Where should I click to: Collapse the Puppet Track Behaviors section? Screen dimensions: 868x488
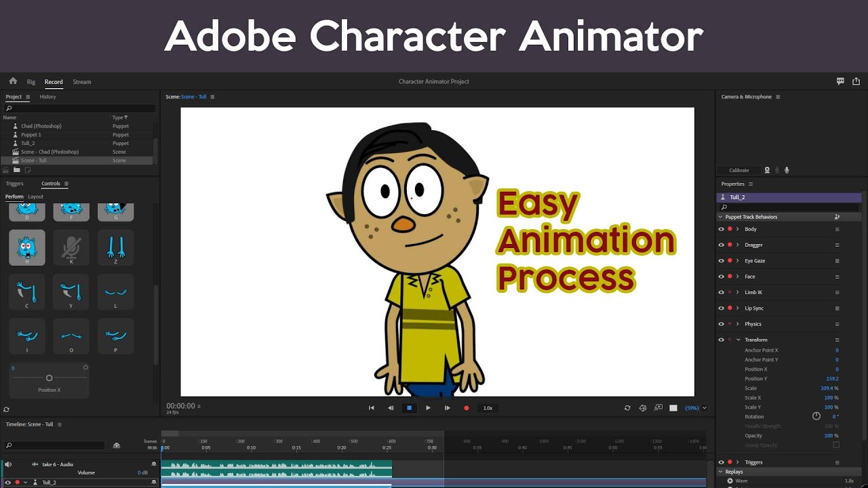click(721, 217)
